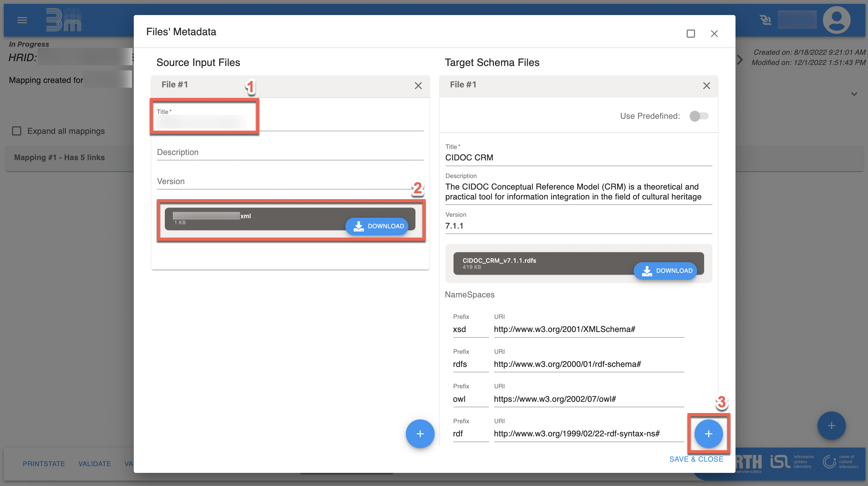Expand the right-side chevron arrow

[740, 60]
